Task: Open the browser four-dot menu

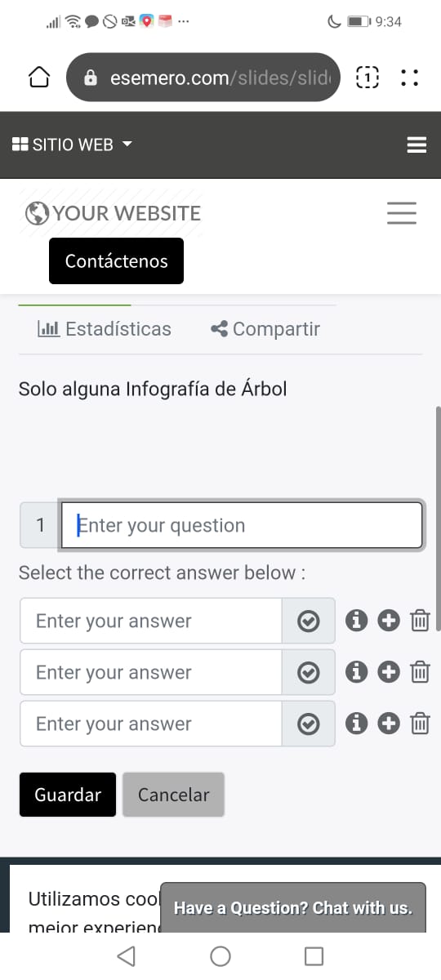Action: (410, 78)
